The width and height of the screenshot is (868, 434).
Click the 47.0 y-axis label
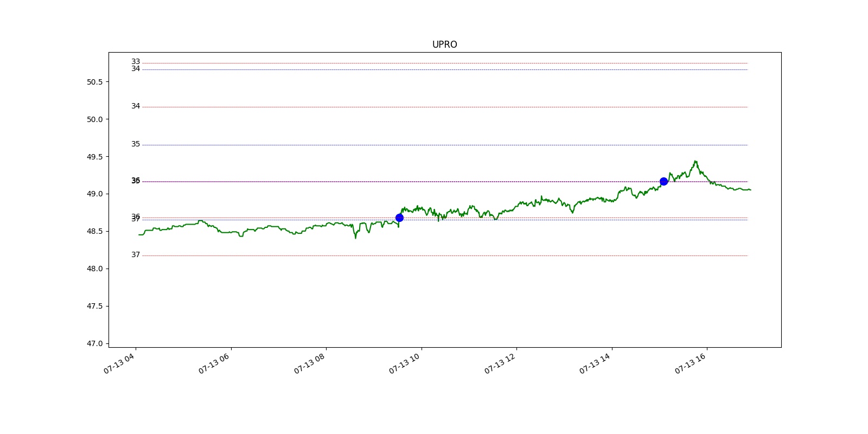point(94,343)
